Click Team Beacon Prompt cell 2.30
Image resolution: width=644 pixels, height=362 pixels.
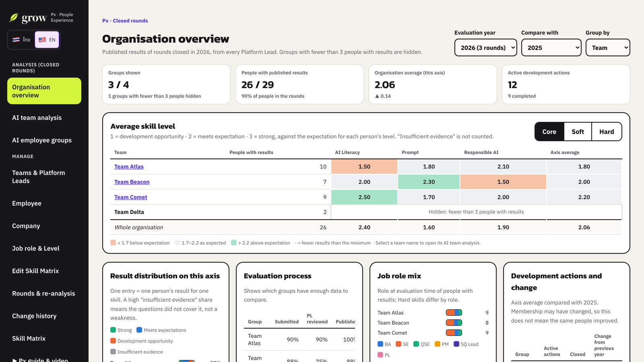[x=429, y=182]
